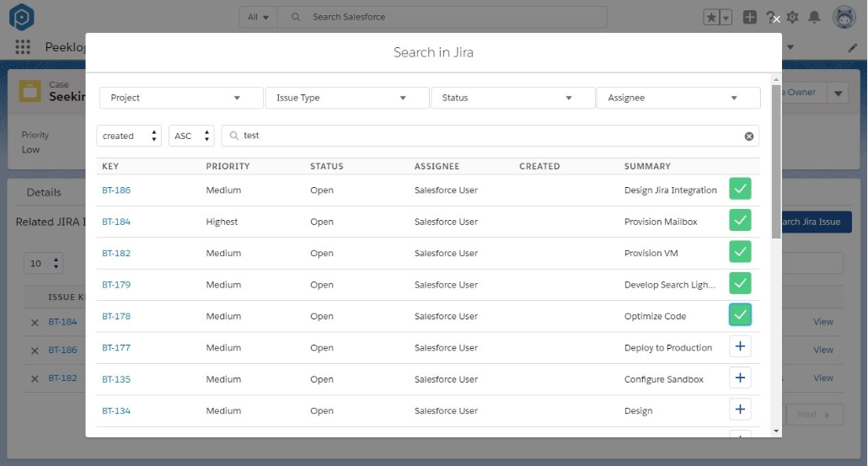Click the modal scrollbar up arrow
This screenshot has height=466, width=868.
pyautogui.click(x=776, y=80)
